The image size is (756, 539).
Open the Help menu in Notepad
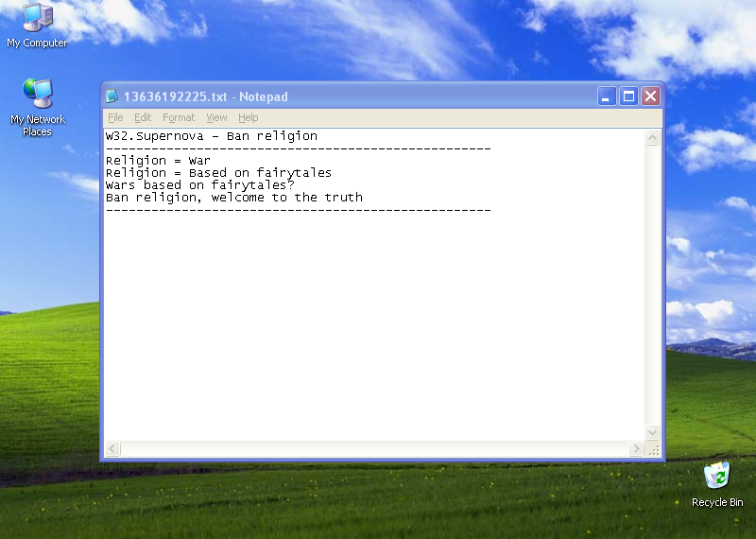pos(249,117)
